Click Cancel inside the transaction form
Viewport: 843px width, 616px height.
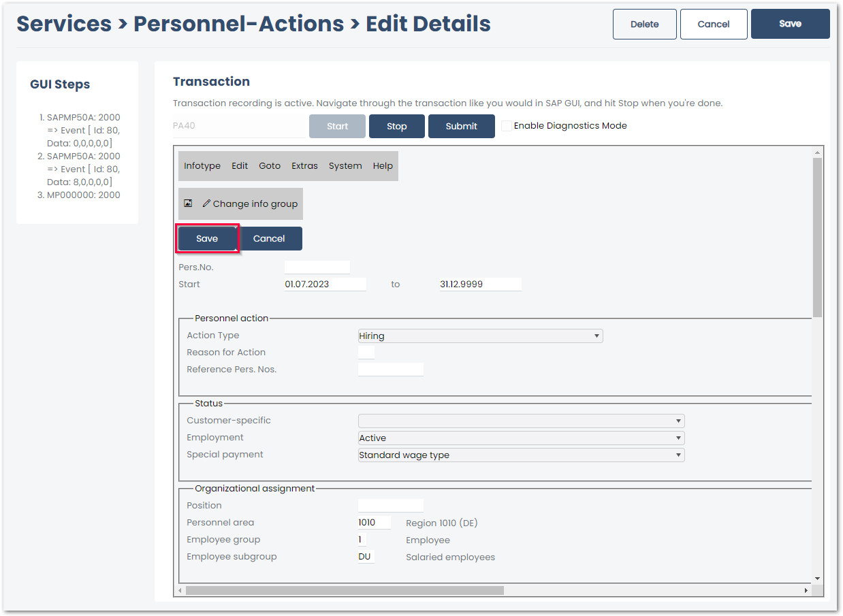270,239
